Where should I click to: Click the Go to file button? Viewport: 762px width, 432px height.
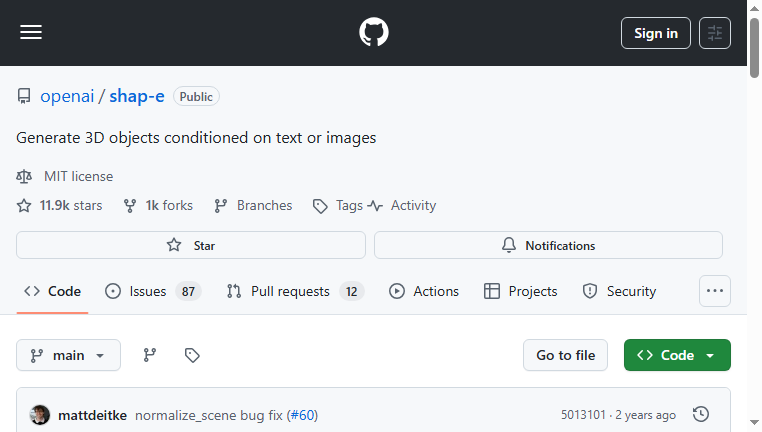pyautogui.click(x=565, y=355)
